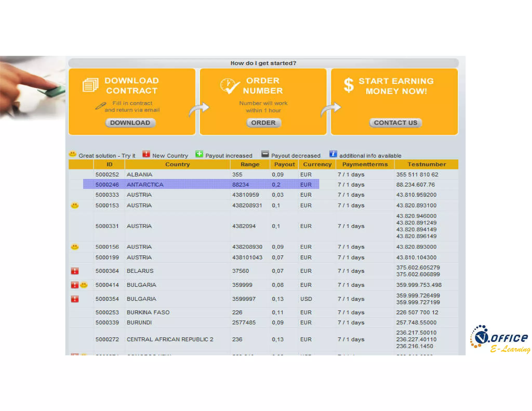Click ID 5000333 for AUSTRIA
Viewport: 532px width, 411px height.
coord(107,195)
